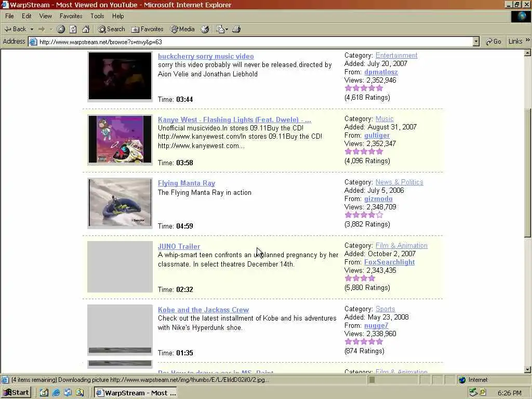
Task: Visit uploader dpmatlosz profile
Action: [x=381, y=72]
